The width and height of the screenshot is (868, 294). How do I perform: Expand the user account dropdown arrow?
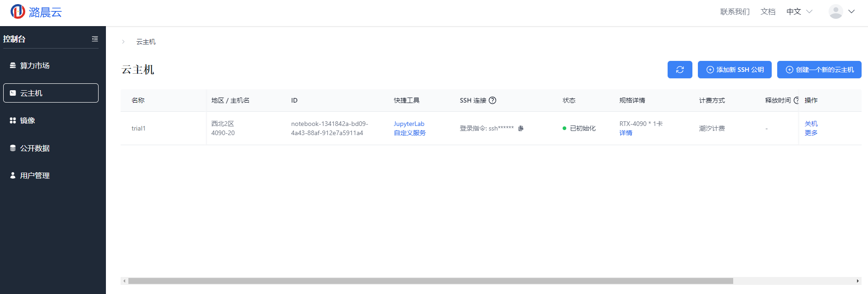point(851,11)
